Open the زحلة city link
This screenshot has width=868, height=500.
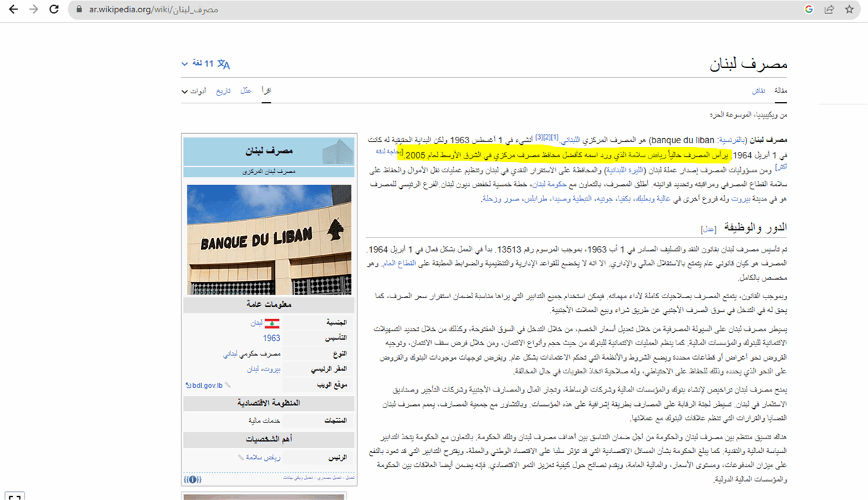(492, 198)
